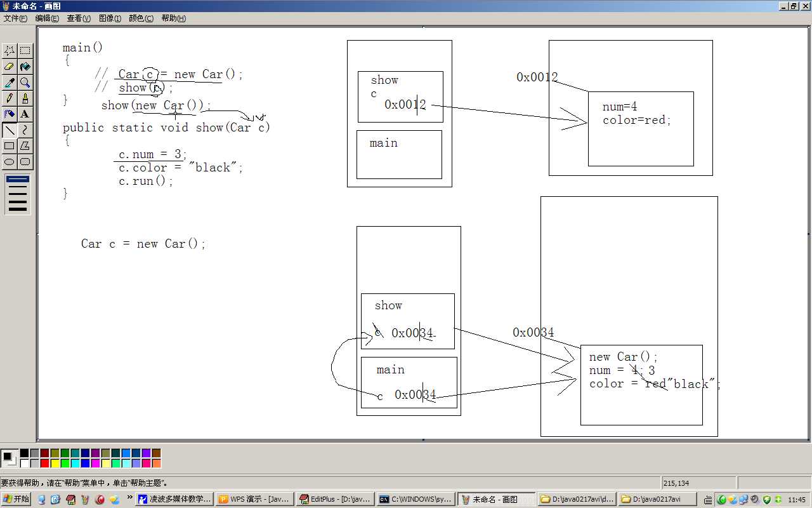Switch to WPS 演示 taskbar window
The image size is (812, 508).
(x=254, y=499)
